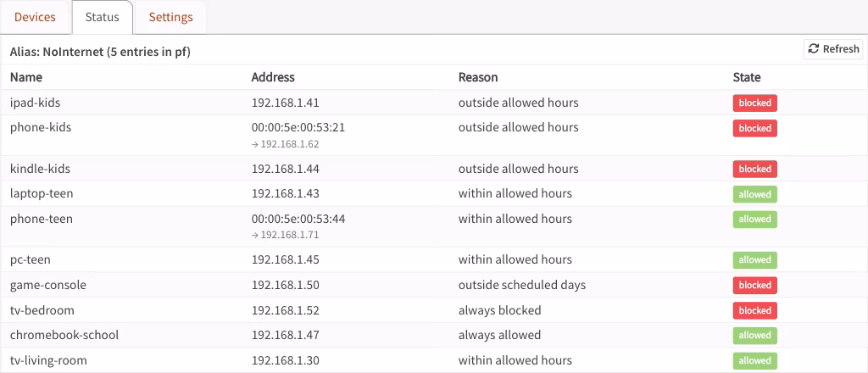
Task: Open the Devices tab
Action: pyautogui.click(x=35, y=17)
